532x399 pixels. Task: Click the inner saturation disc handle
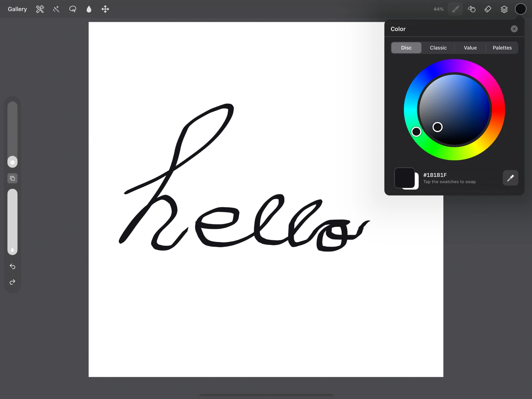[438, 127]
